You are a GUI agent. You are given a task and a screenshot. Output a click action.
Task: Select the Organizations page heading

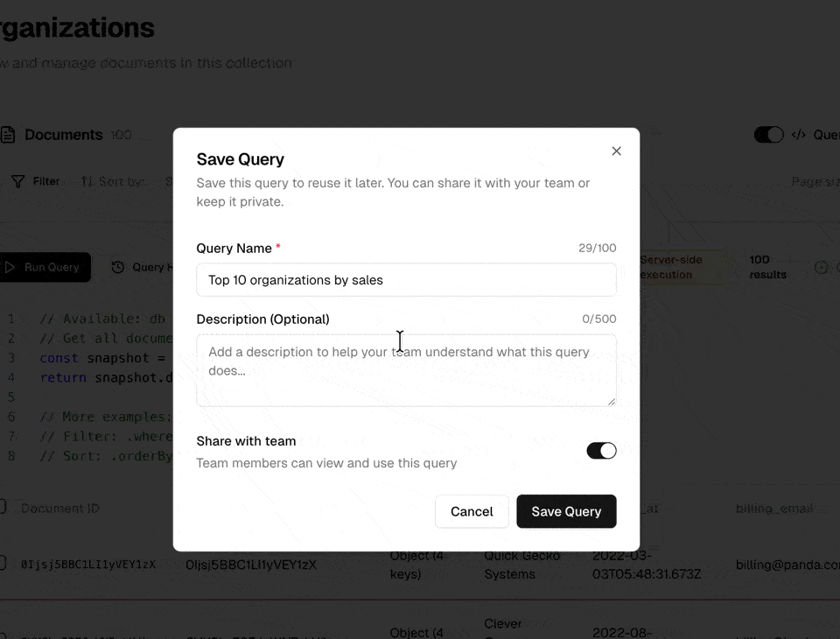[x=79, y=27]
